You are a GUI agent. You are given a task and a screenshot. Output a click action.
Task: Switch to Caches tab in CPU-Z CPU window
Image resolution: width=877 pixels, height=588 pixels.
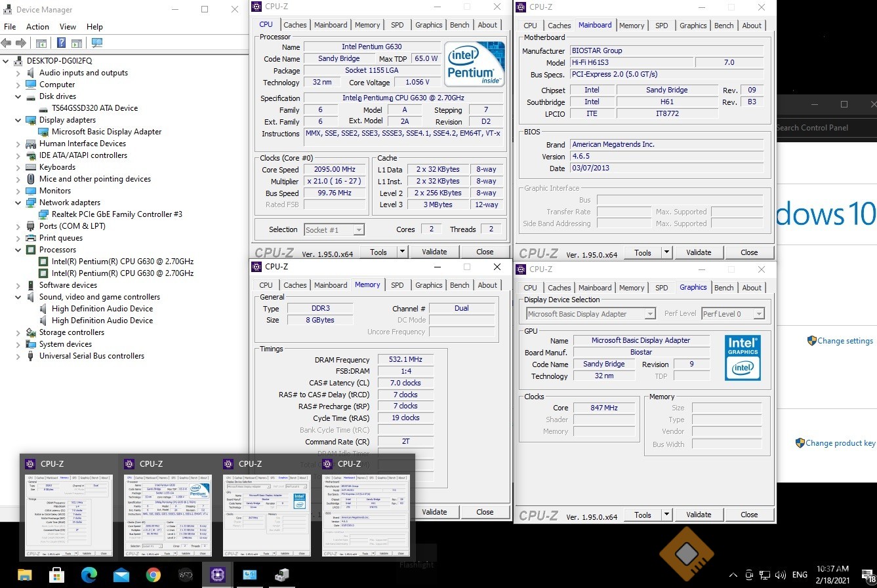(x=295, y=25)
